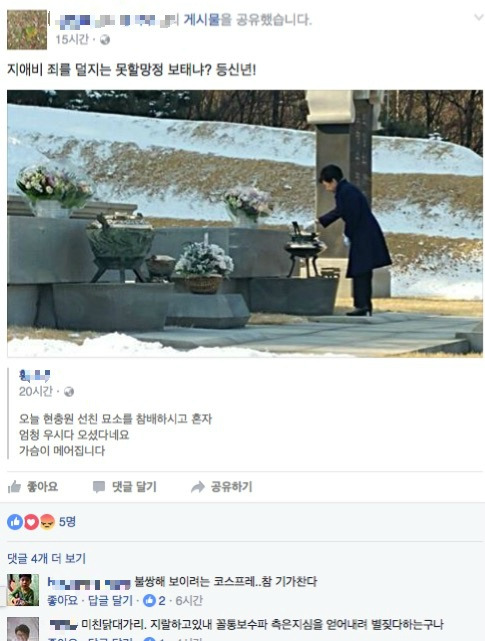Open the post options chevron menu
Viewport: 485px width, 641px height.
point(478,17)
